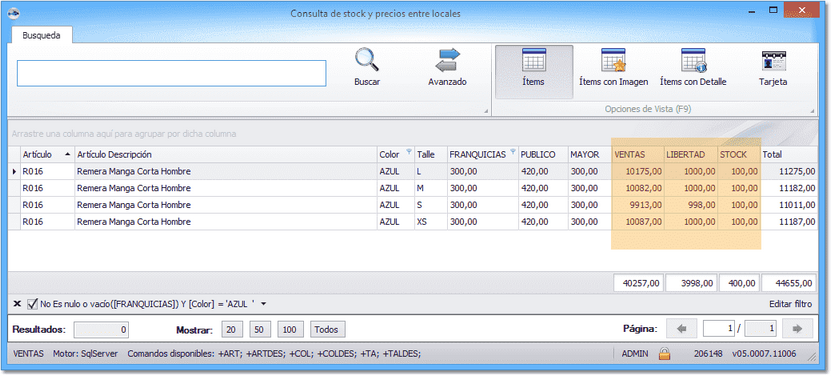The image size is (831, 376).
Task: Open filter on Color column header
Action: [409, 152]
